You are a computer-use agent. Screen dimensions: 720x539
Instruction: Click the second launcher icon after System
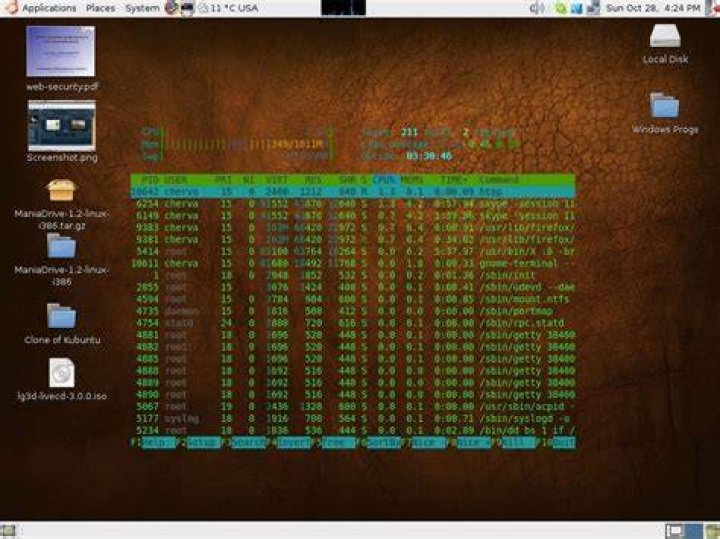tap(187, 9)
